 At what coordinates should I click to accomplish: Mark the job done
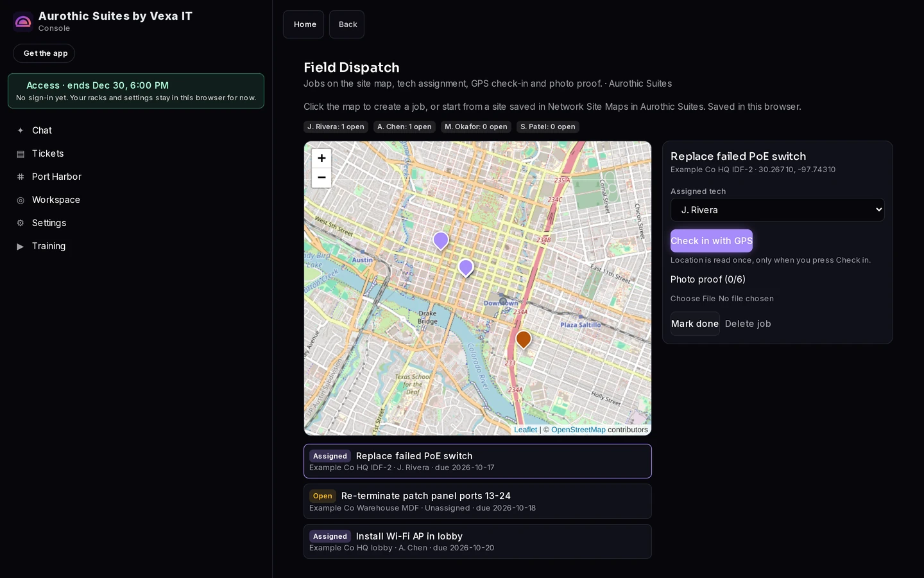[695, 324]
